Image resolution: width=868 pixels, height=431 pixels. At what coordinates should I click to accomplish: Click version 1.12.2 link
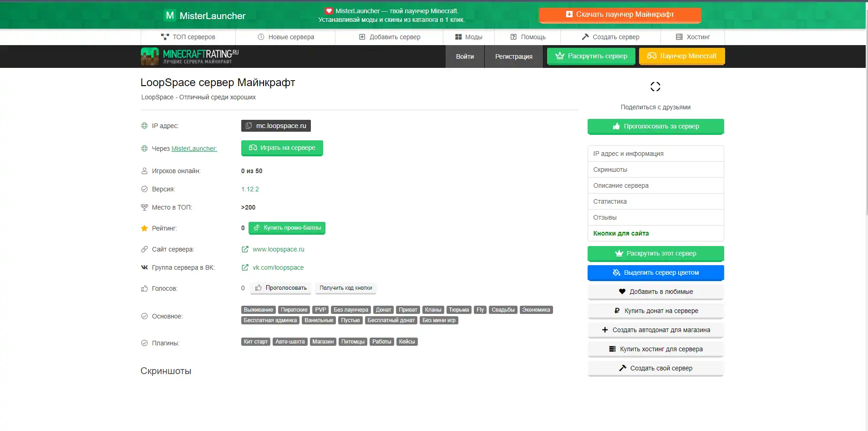(x=250, y=189)
